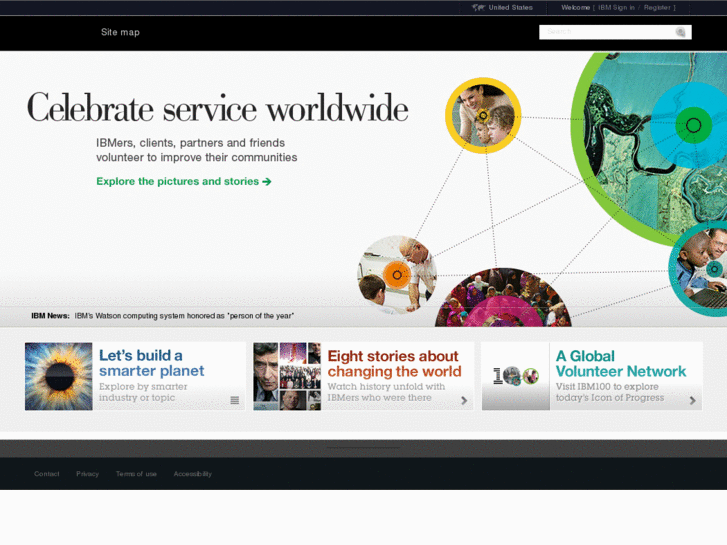
Task: Open the Watson person of the year news
Action: (x=184, y=316)
